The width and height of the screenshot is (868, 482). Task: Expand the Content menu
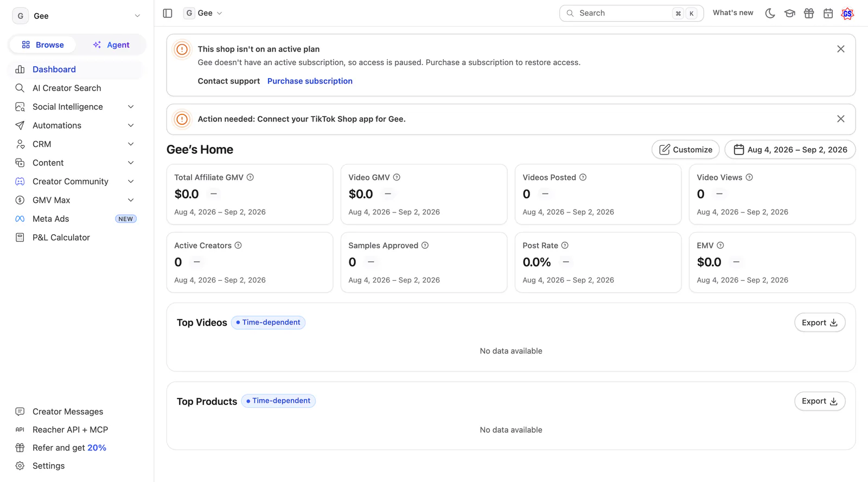76,163
